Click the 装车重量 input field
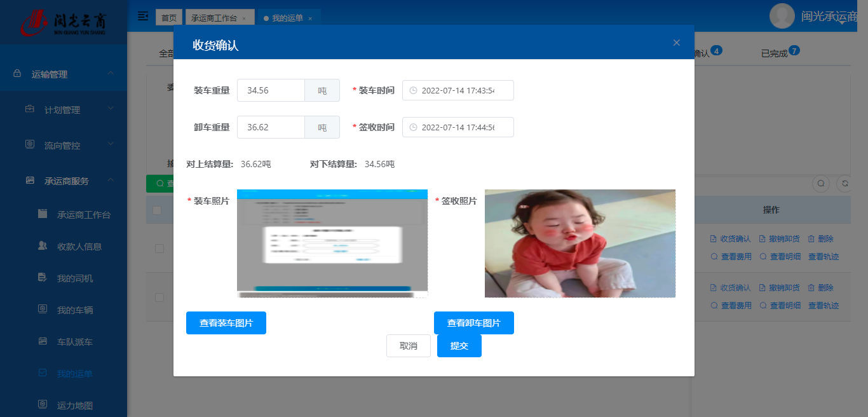868x417 pixels. tap(271, 90)
